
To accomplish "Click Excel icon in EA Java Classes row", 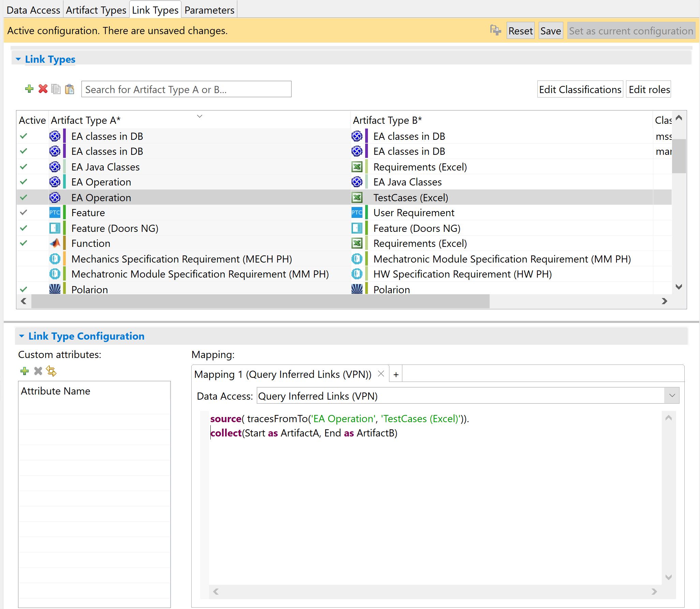I will (357, 167).
